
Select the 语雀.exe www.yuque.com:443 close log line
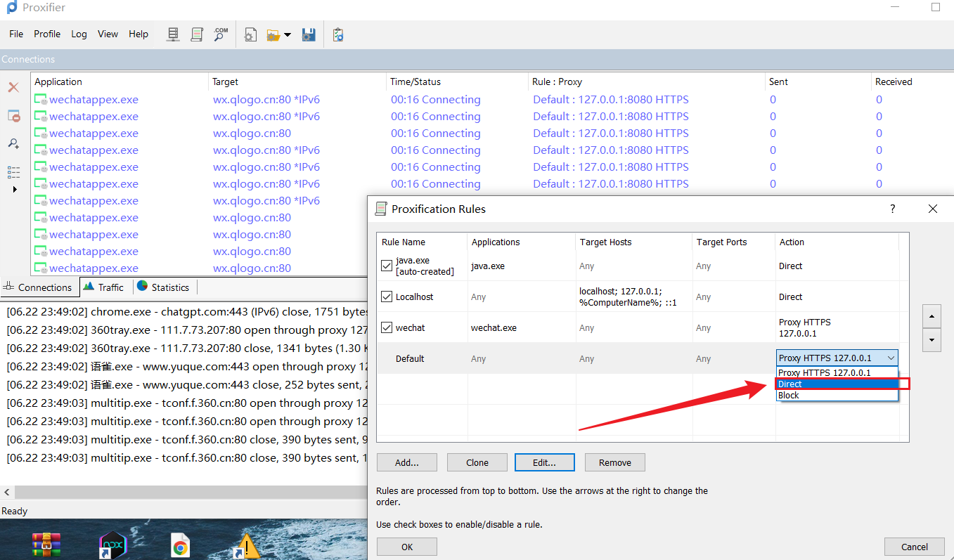pyautogui.click(x=186, y=384)
